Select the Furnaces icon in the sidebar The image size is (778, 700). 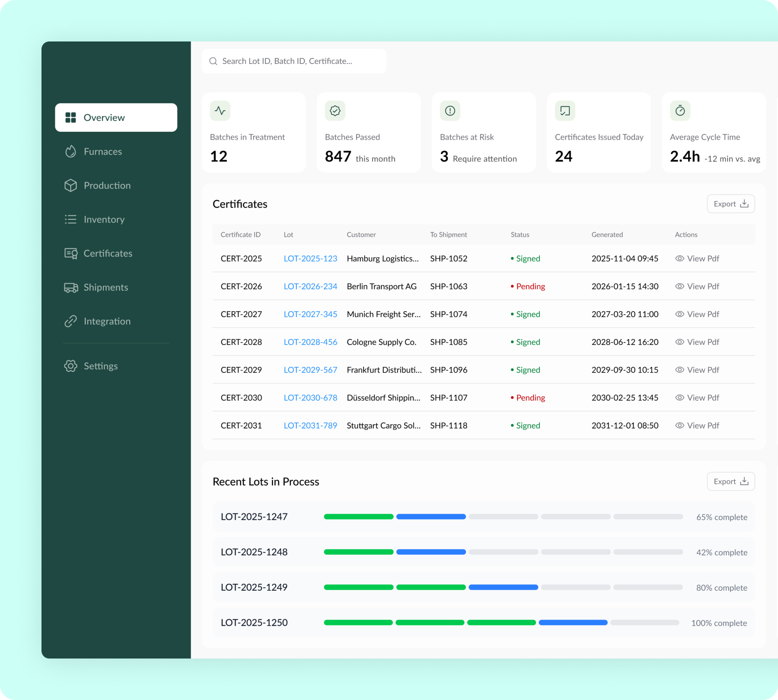pos(70,151)
